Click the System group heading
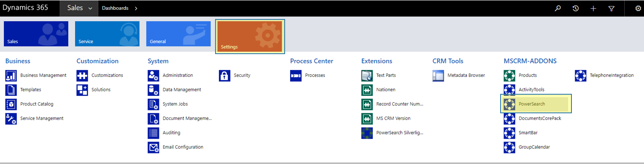The width and height of the screenshot is (644, 164). [x=158, y=61]
